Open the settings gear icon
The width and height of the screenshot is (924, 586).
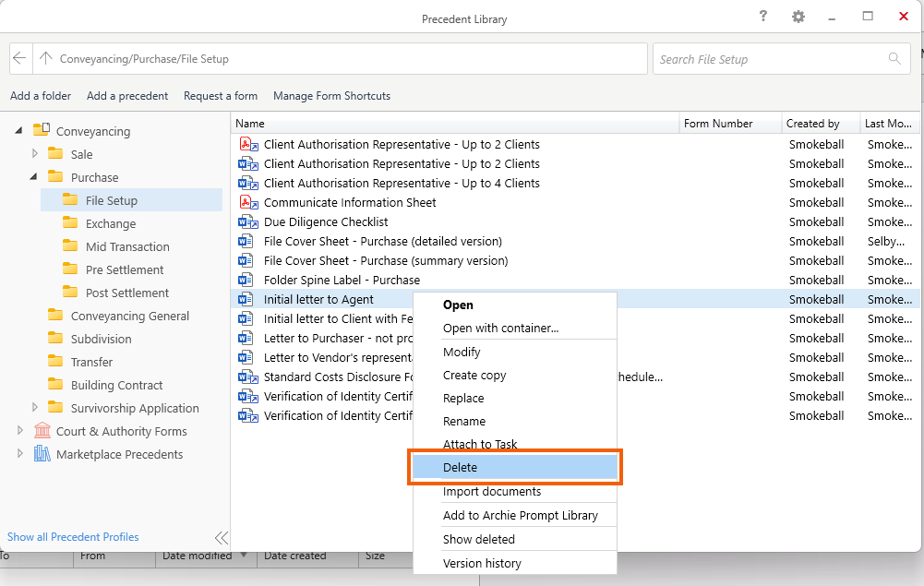(798, 18)
